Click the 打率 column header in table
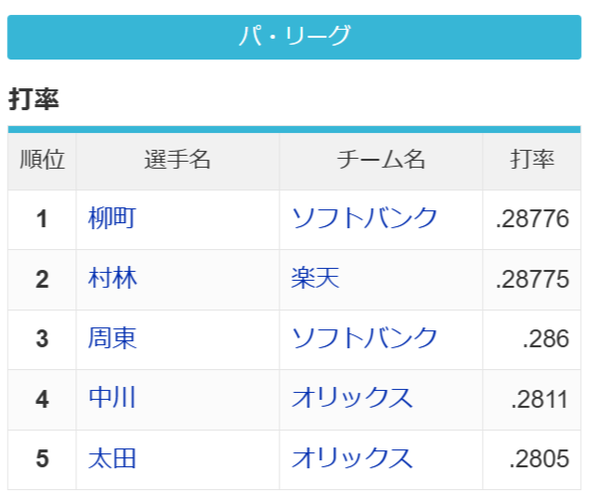Viewport: 589px width, 500px height. click(532, 160)
